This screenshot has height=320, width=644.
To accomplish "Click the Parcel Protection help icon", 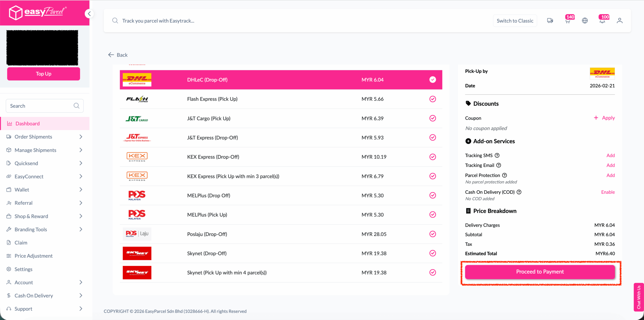I will pos(504,175).
